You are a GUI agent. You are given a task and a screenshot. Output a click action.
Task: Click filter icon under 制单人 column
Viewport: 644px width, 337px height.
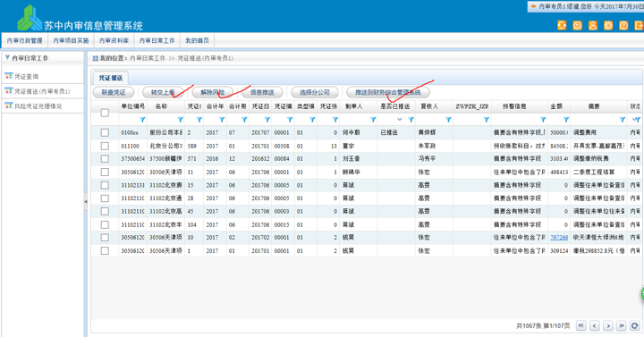click(x=373, y=120)
